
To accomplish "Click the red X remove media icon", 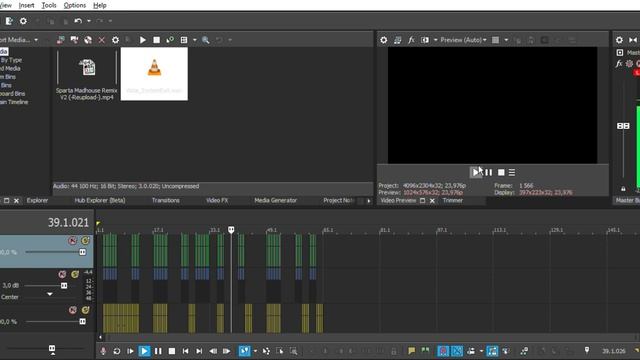I will pos(102,40).
